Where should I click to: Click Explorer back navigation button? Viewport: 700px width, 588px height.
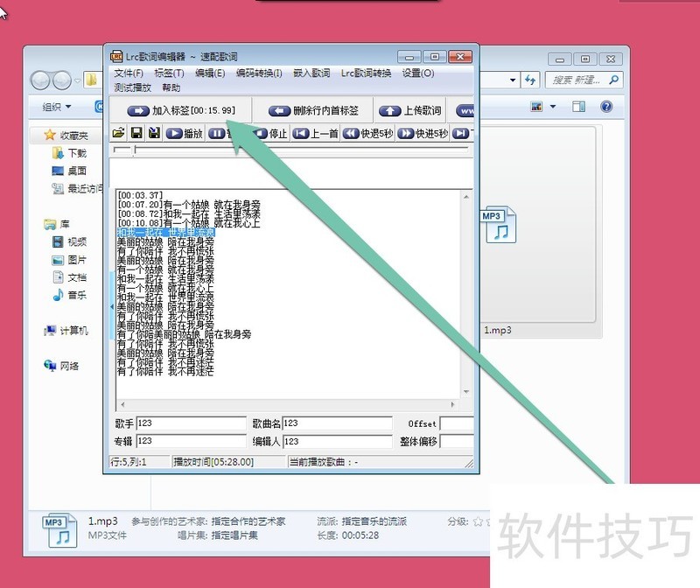(40, 80)
